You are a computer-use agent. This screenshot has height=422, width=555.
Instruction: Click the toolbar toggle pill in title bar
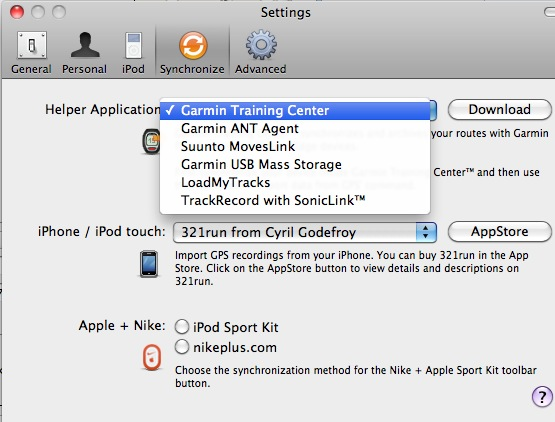click(549, 12)
